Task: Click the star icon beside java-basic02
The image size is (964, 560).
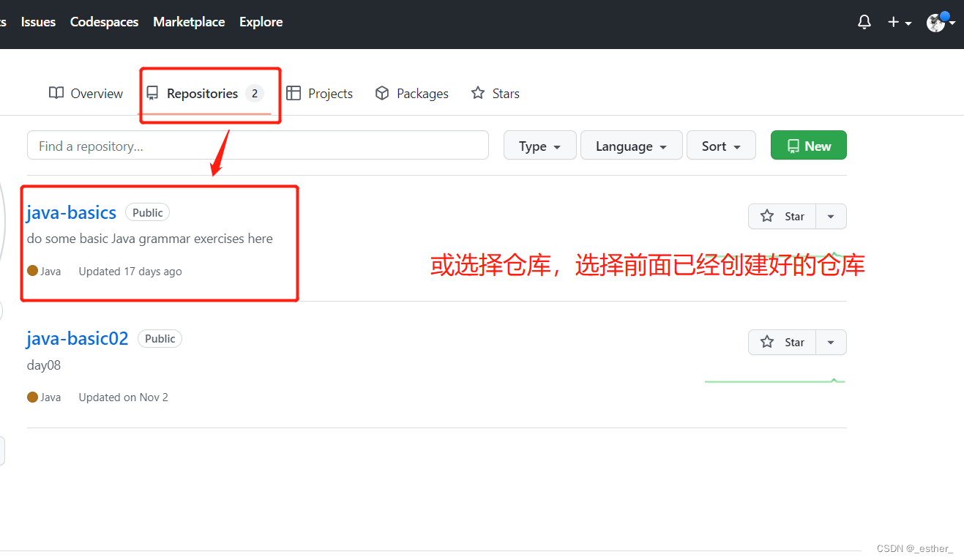Action: (x=766, y=342)
